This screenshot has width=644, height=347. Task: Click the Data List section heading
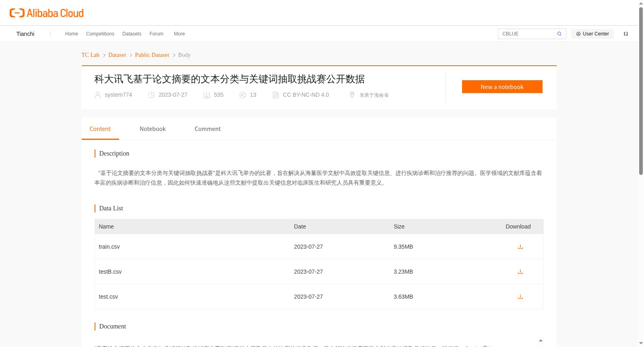(x=111, y=208)
